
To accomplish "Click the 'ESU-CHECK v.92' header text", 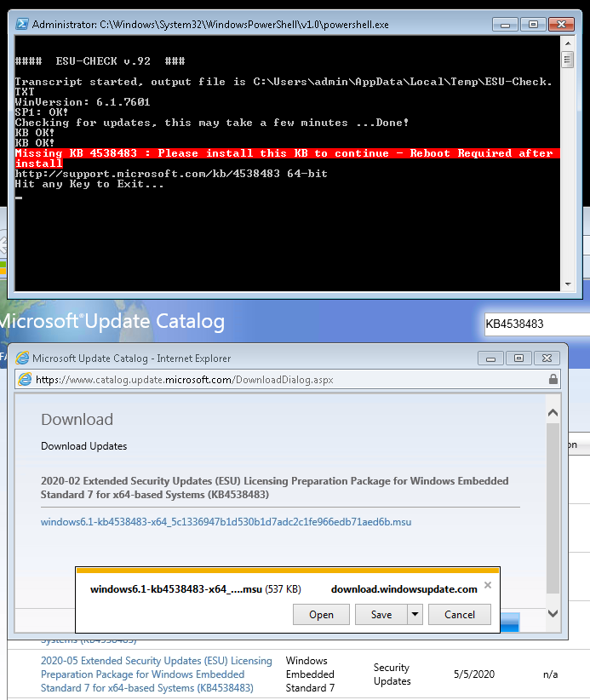I will [x=100, y=60].
